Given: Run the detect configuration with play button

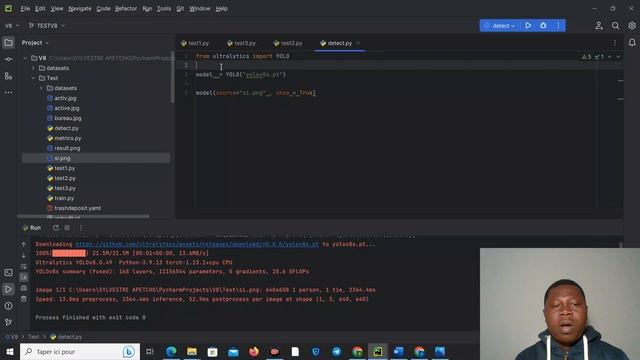Looking at the screenshot, I should (x=528, y=25).
